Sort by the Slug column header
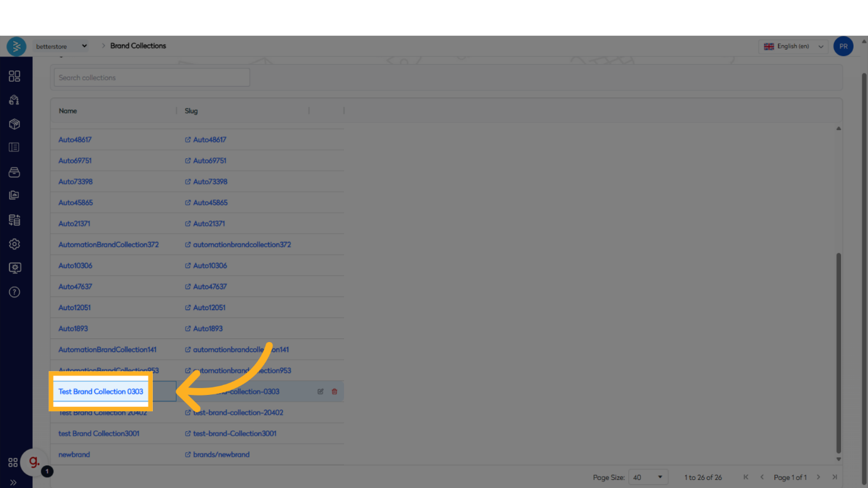The image size is (868, 488). [x=191, y=111]
